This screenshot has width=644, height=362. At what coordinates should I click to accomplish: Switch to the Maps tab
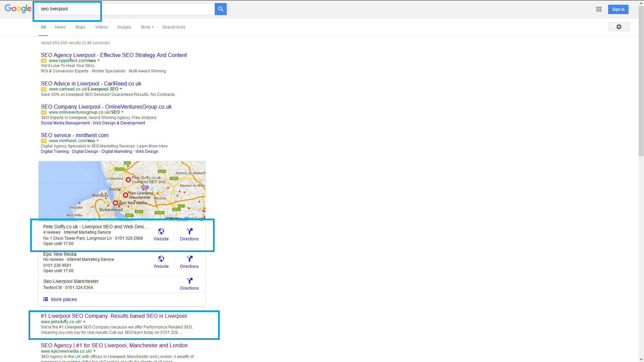pyautogui.click(x=80, y=27)
